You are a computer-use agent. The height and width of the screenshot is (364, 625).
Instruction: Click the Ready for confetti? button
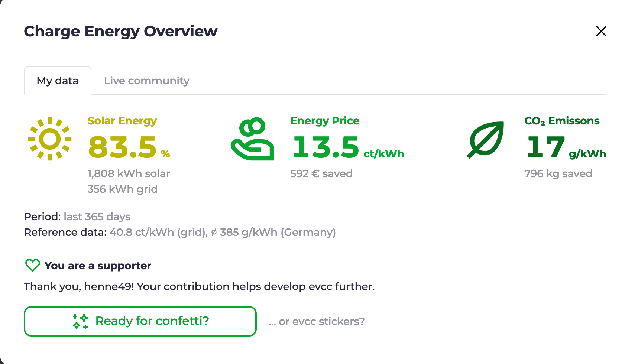[140, 321]
